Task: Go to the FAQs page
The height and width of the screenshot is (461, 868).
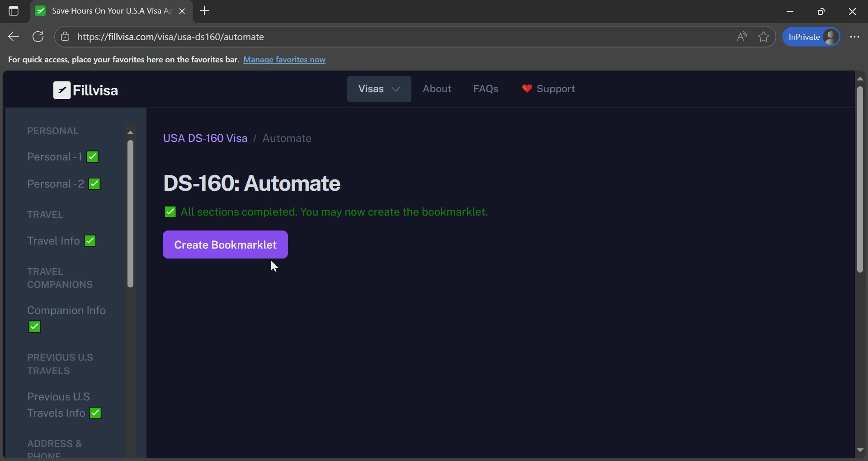Action: coord(486,89)
